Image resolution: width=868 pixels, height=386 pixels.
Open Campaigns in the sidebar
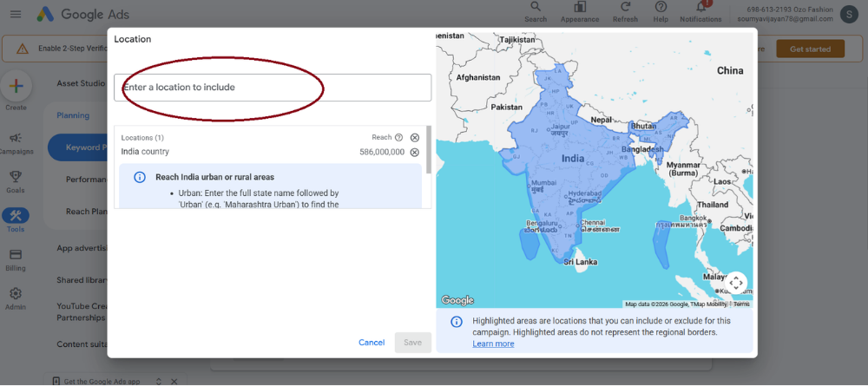16,143
